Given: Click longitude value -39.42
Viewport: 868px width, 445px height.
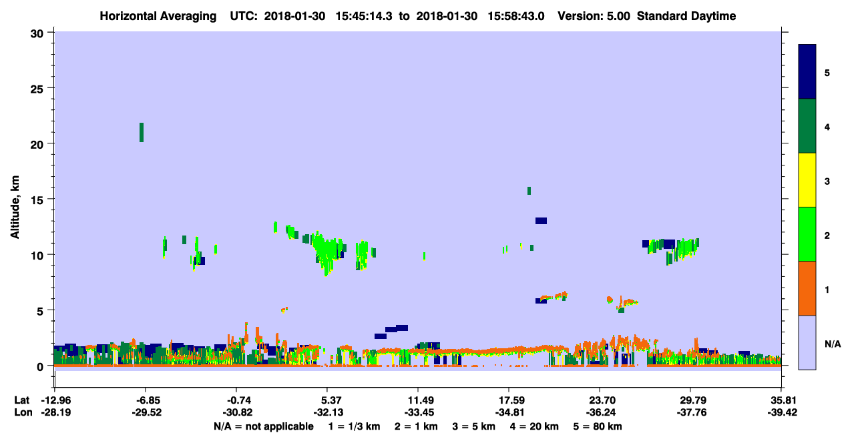Looking at the screenshot, I should [x=781, y=412].
